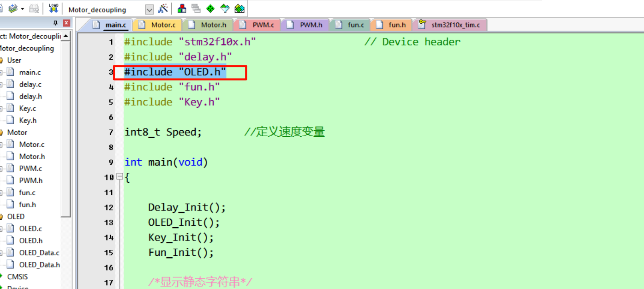Click the greyed stop build icon
This screenshot has height=289, width=644.
pos(34,8)
